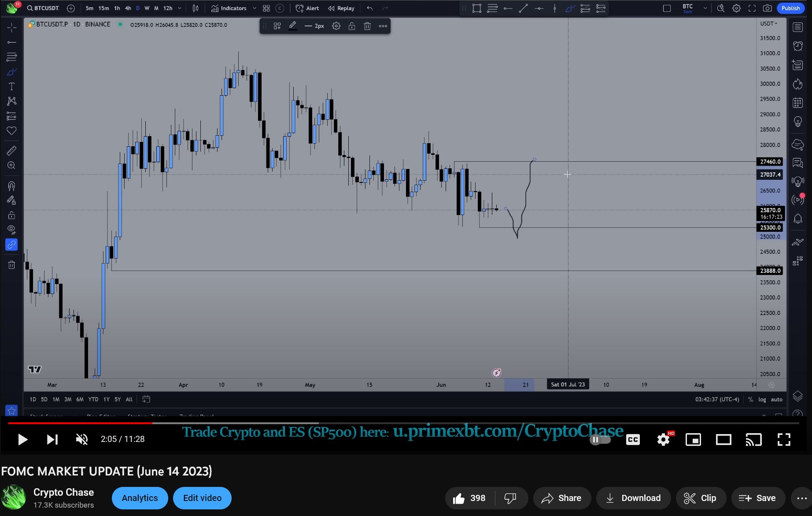Expand the timeframe dropdown arrow
This screenshot has height=516, width=812.
coord(180,8)
